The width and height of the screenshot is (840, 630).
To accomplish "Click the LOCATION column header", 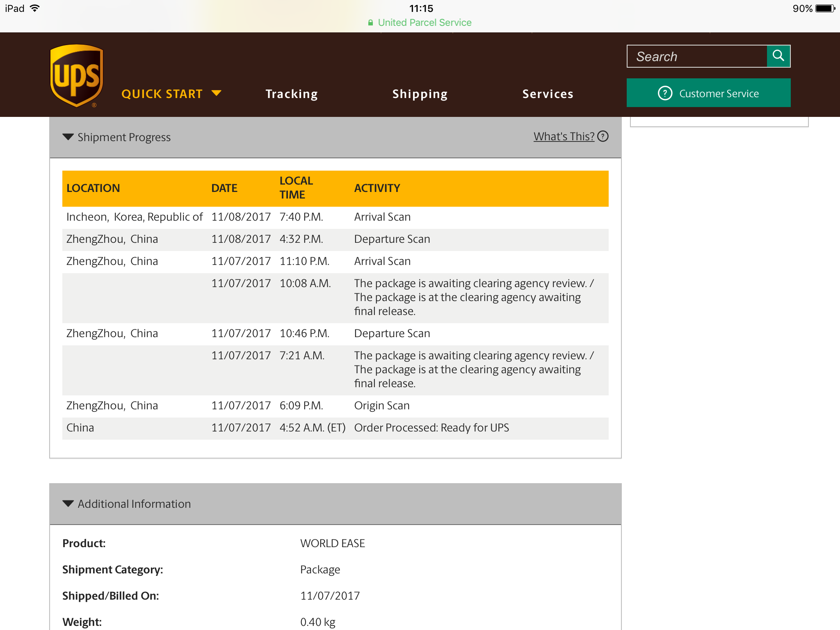I will pyautogui.click(x=93, y=188).
